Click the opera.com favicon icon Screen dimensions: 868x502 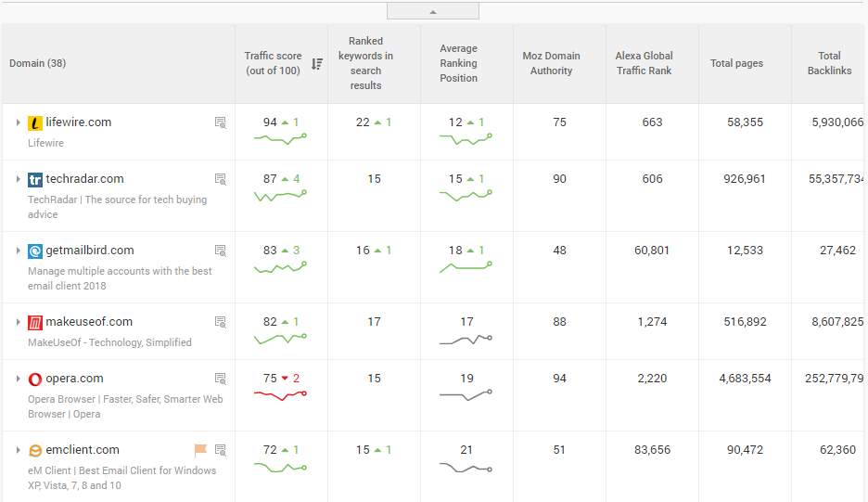click(35, 379)
